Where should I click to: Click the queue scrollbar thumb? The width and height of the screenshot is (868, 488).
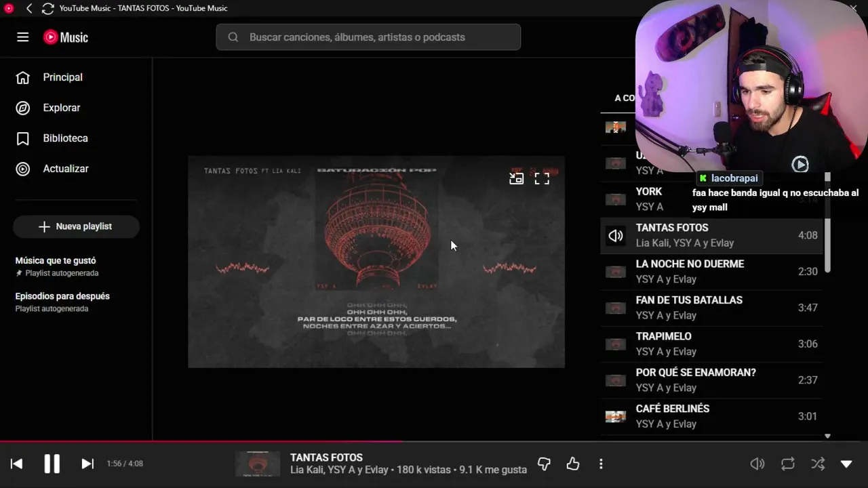point(827,224)
